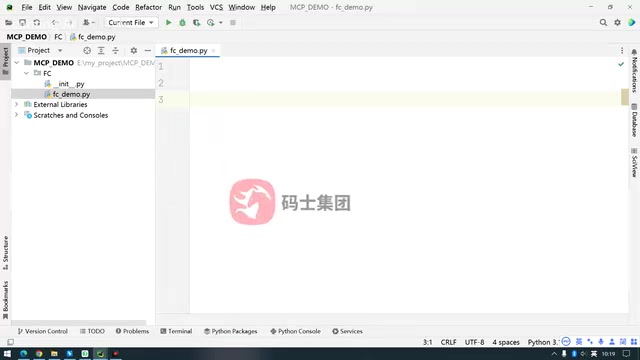
Task: Start debugging with the bug icon
Action: tap(182, 22)
